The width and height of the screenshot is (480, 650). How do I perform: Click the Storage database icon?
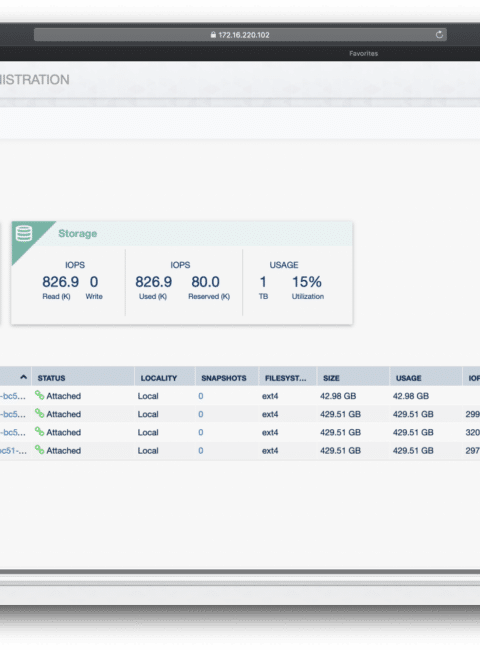[24, 233]
